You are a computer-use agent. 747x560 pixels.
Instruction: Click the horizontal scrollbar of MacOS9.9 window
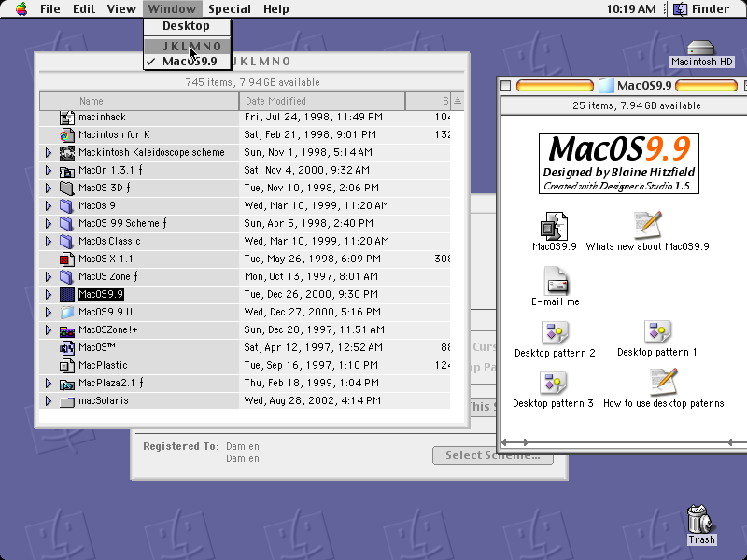pos(624,442)
